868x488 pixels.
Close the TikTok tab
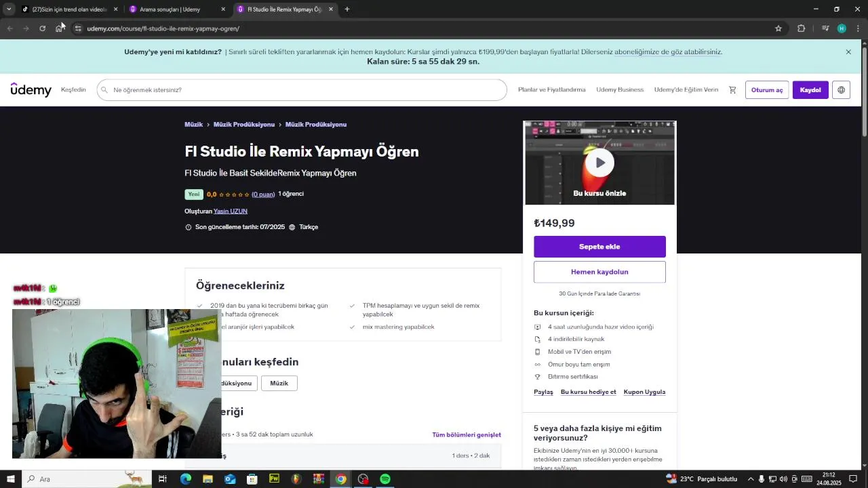point(115,9)
